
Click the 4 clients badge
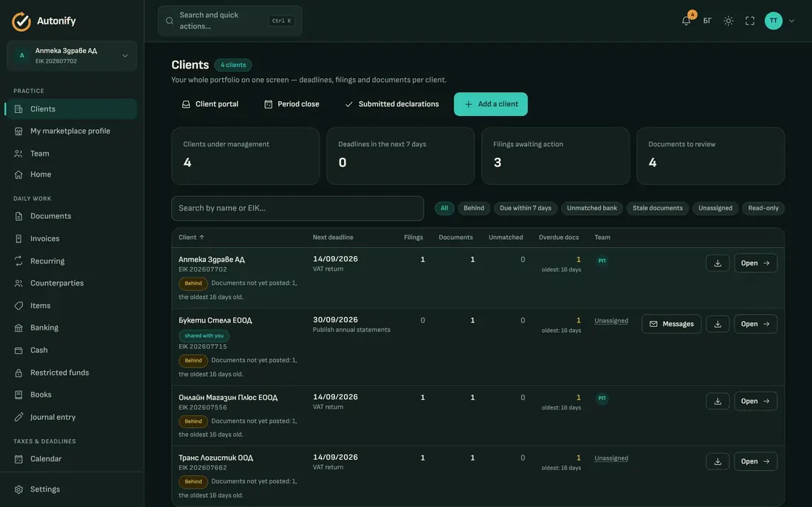point(233,65)
